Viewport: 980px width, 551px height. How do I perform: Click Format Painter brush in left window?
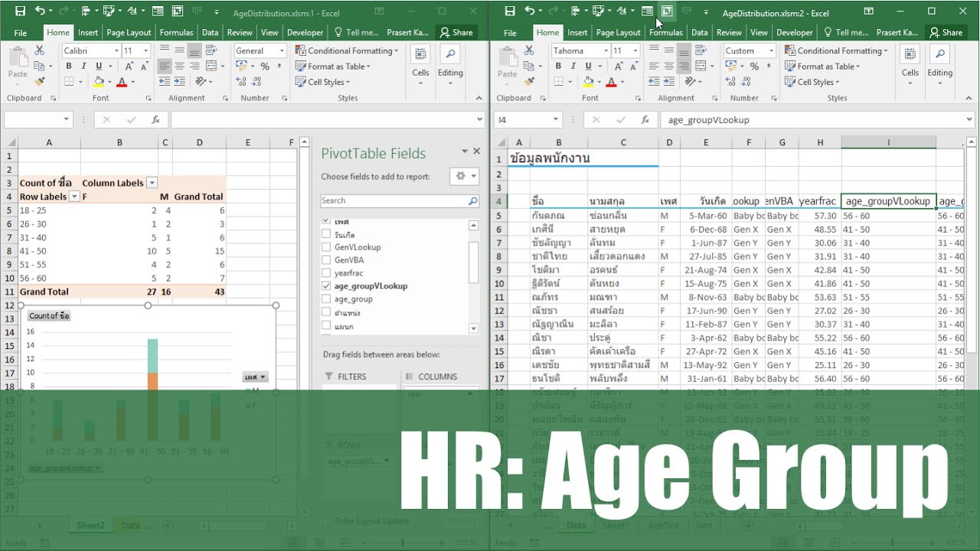40,81
